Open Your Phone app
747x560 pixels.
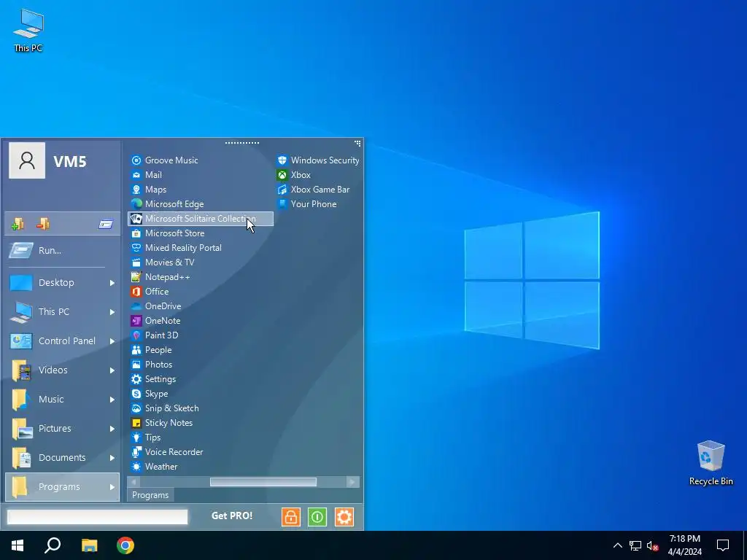pos(307,204)
